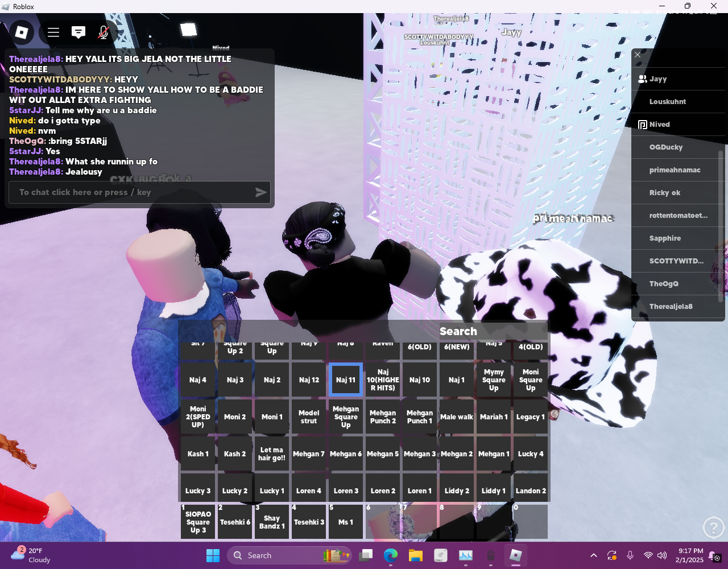Select the highlighted Naj 11 emote
728x569 pixels.
[x=346, y=380]
